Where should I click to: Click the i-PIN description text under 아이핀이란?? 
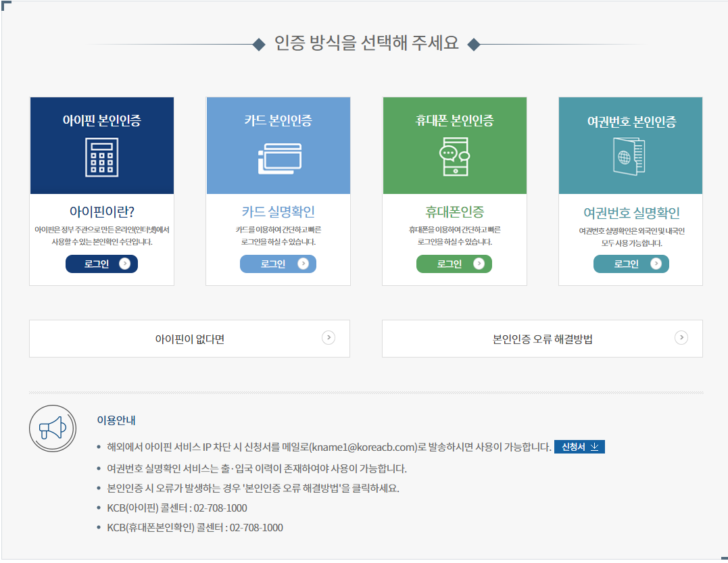(101, 236)
